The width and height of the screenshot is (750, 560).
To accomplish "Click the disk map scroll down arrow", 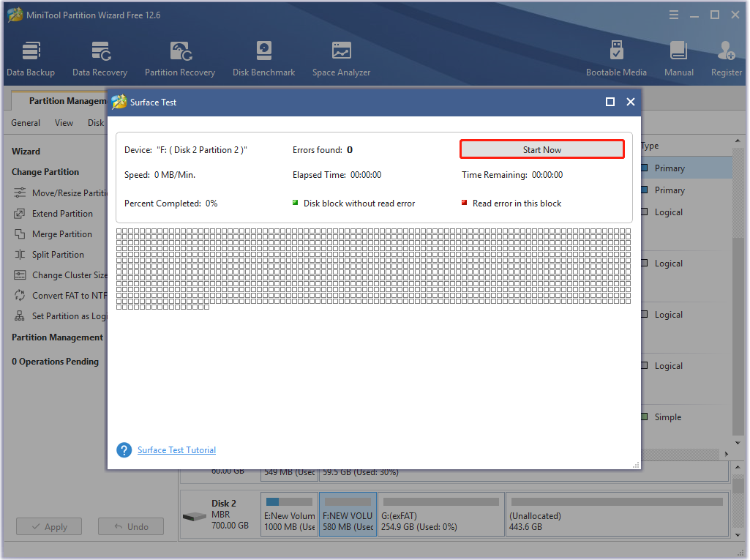I will tap(738, 534).
